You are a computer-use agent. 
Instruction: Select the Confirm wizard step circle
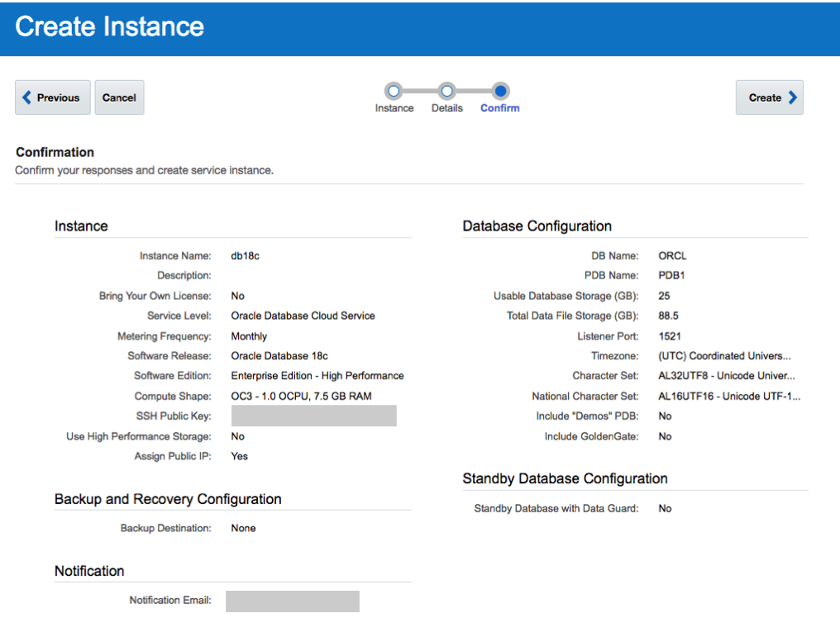tap(501, 91)
